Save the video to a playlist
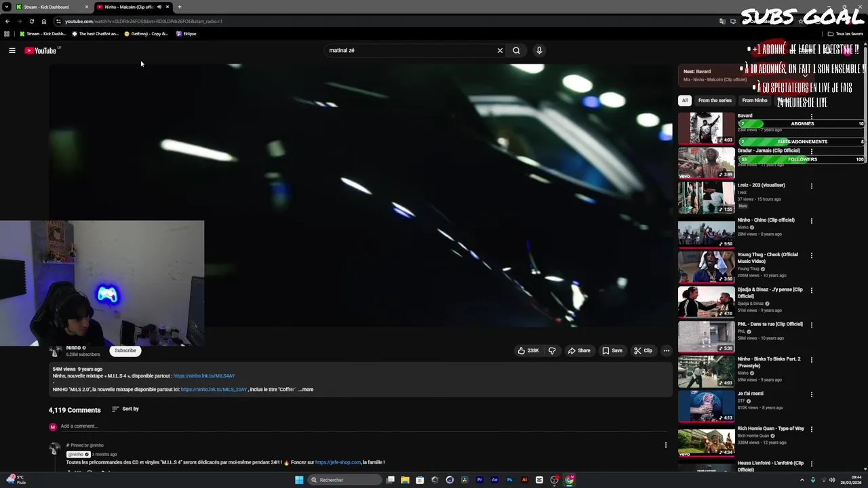The image size is (868, 488). pyautogui.click(x=612, y=350)
